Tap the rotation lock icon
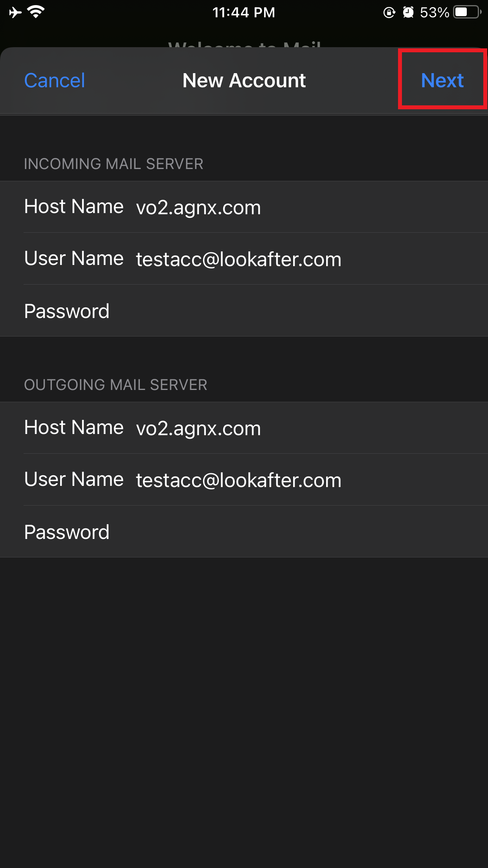Image resolution: width=488 pixels, height=868 pixels. pyautogui.click(x=389, y=13)
